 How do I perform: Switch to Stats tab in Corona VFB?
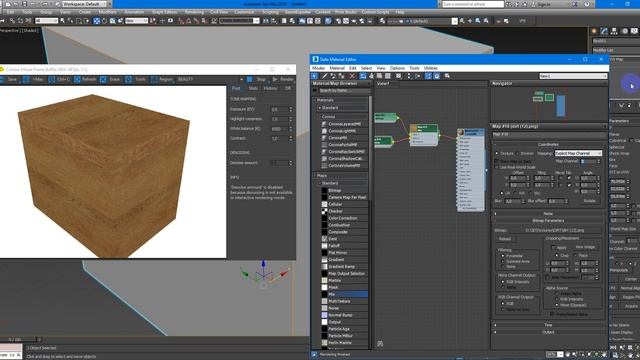point(253,88)
